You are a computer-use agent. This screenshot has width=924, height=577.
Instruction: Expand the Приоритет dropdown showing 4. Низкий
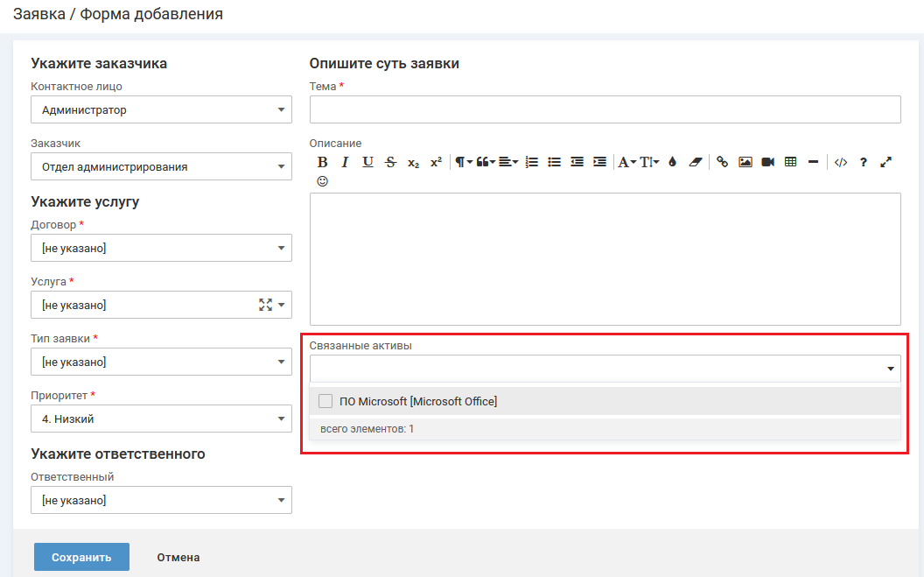coord(161,419)
